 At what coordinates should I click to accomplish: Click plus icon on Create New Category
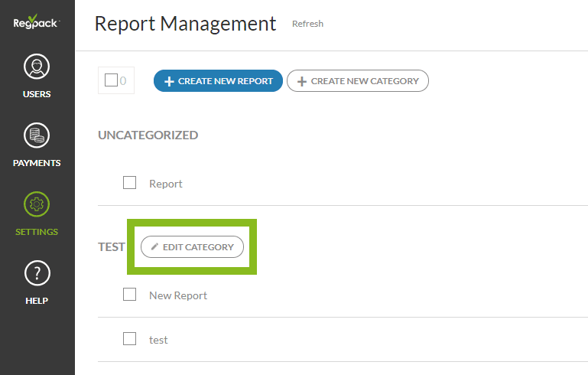[302, 81]
